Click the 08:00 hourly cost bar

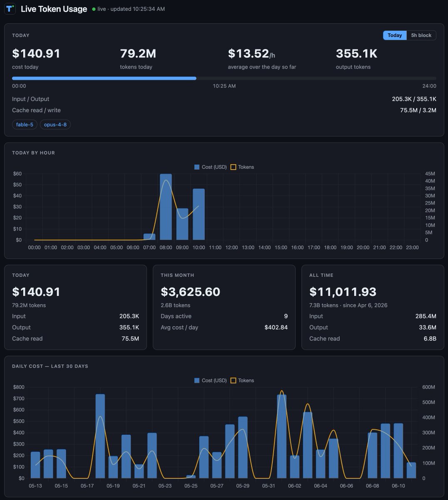[x=166, y=207]
